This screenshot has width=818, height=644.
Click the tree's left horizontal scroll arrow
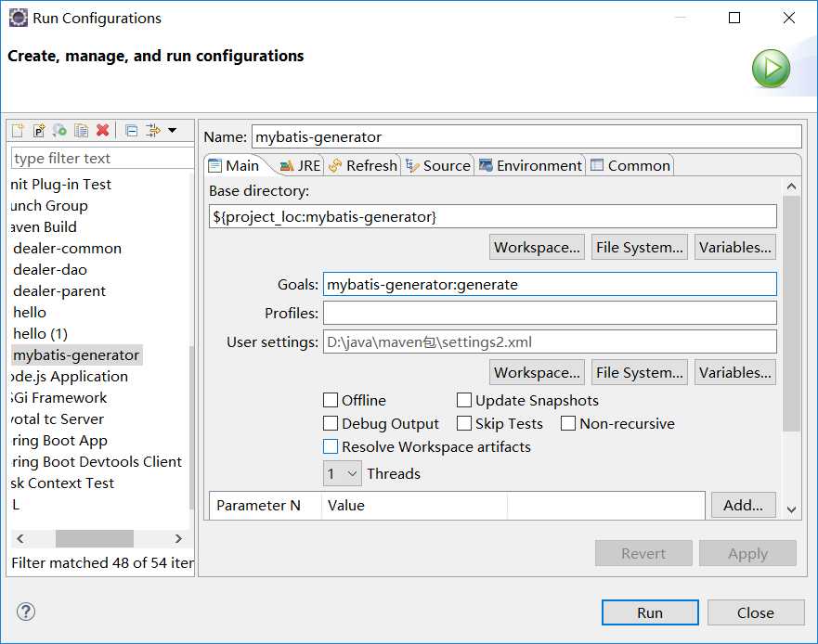point(20,538)
